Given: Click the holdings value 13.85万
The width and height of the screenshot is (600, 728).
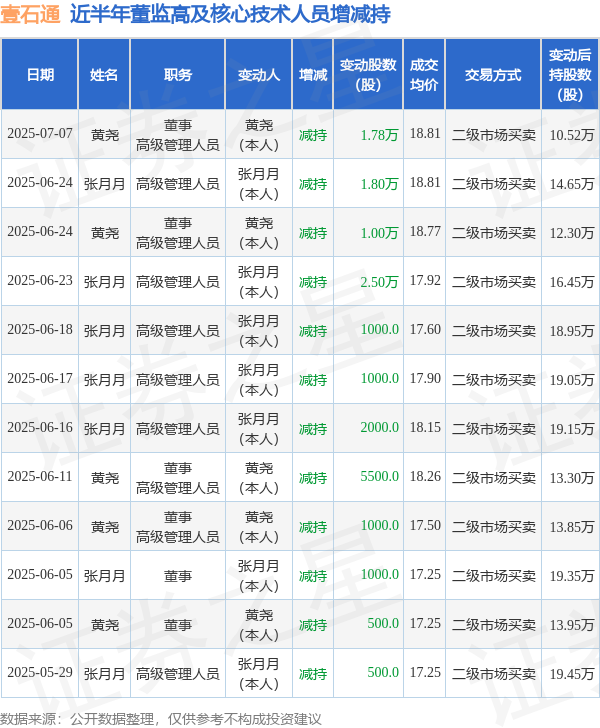Looking at the screenshot, I should pos(572,527).
